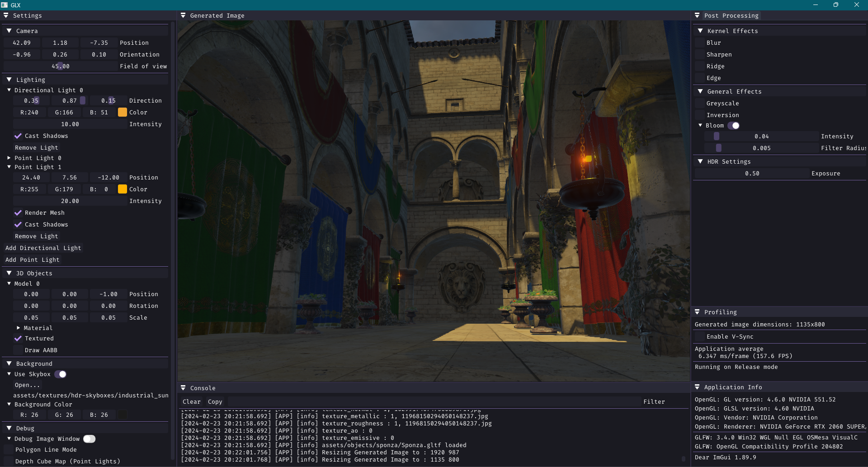Select the Settings panel tab title
This screenshot has width=868, height=467.
pyautogui.click(x=28, y=15)
